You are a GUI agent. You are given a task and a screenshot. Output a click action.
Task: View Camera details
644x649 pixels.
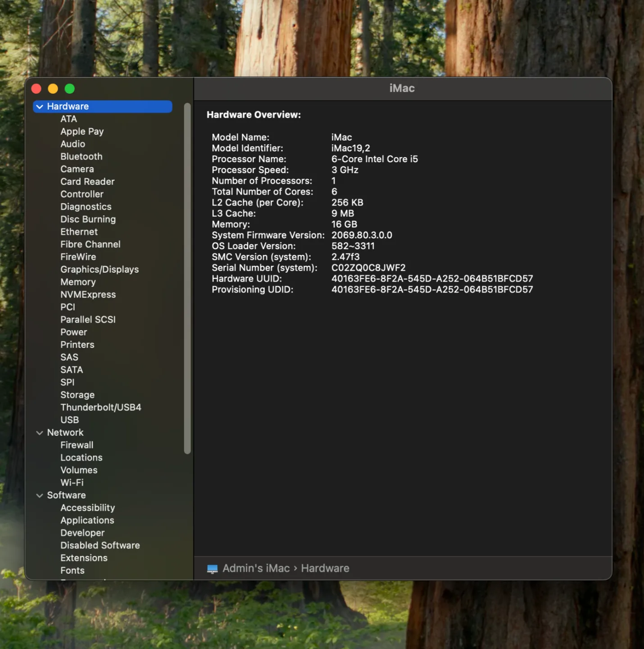77,169
